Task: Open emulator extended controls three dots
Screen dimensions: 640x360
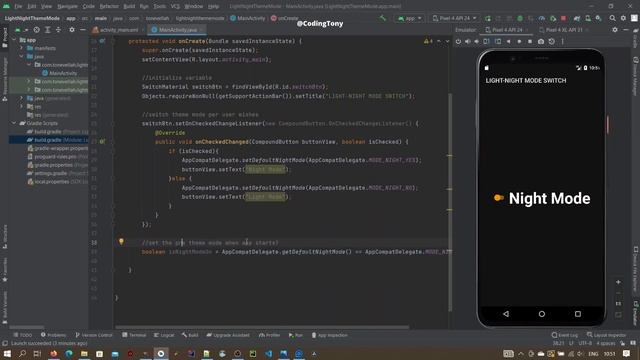Action: pyautogui.click(x=562, y=41)
